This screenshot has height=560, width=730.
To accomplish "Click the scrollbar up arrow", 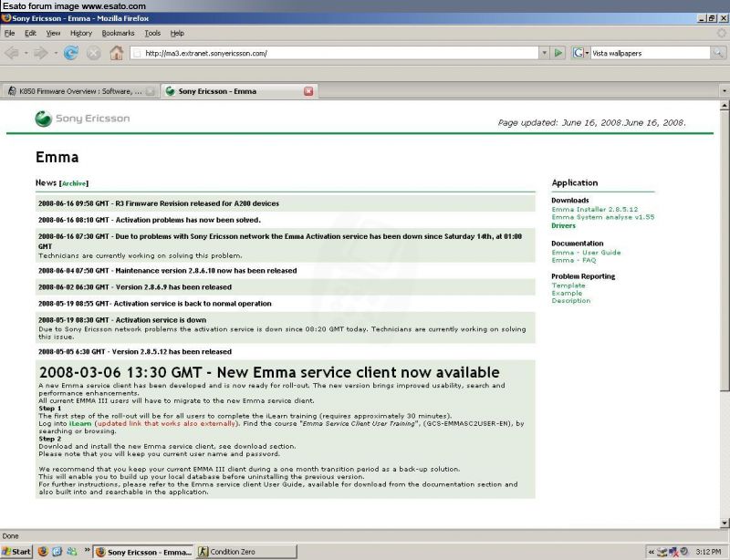I will tap(724, 106).
